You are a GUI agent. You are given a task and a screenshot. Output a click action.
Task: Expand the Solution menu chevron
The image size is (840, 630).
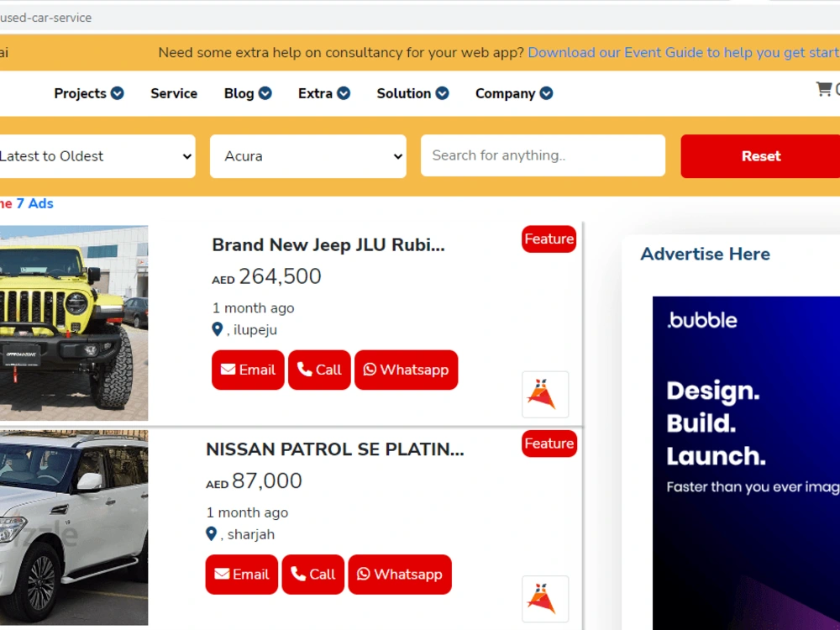[442, 93]
